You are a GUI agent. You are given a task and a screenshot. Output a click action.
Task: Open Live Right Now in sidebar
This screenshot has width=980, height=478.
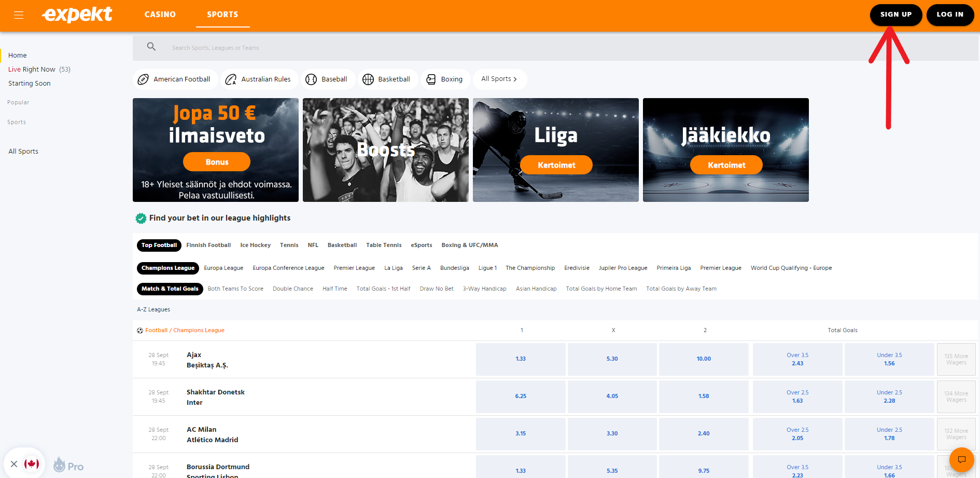coord(39,70)
